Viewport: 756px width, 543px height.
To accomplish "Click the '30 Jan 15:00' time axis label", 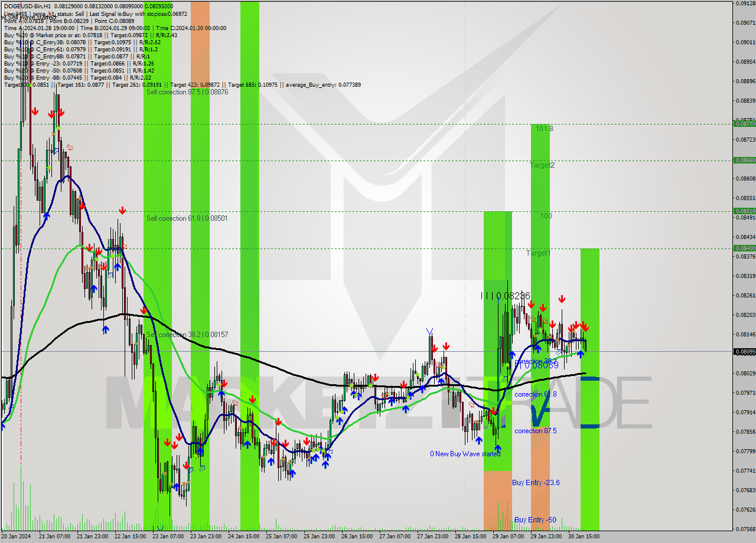I will [x=584, y=537].
